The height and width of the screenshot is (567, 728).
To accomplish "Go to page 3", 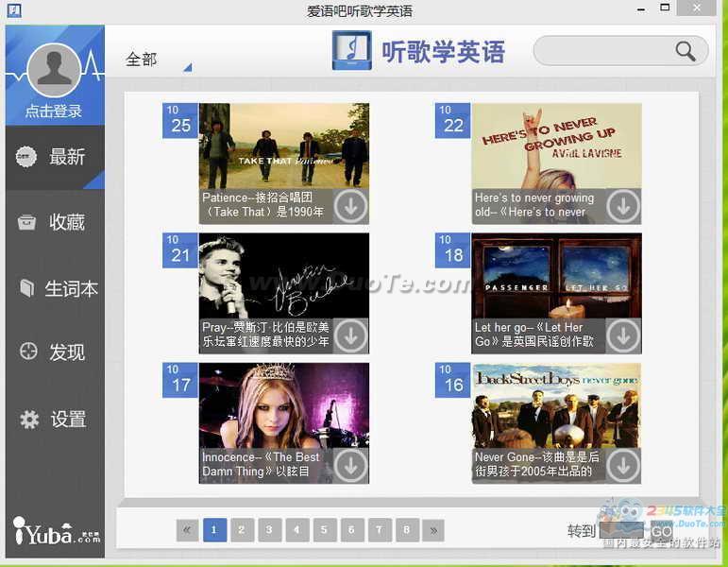I will 269,530.
